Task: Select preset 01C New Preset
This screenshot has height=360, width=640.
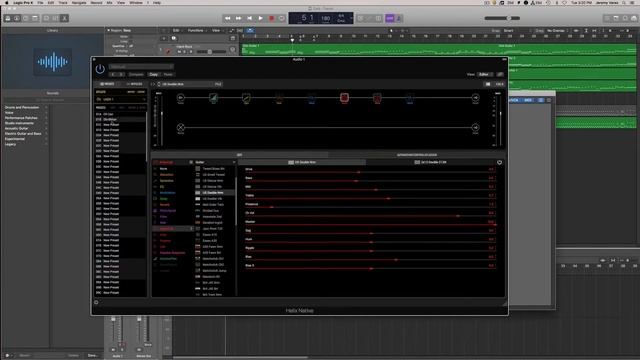Action: pyautogui.click(x=120, y=124)
